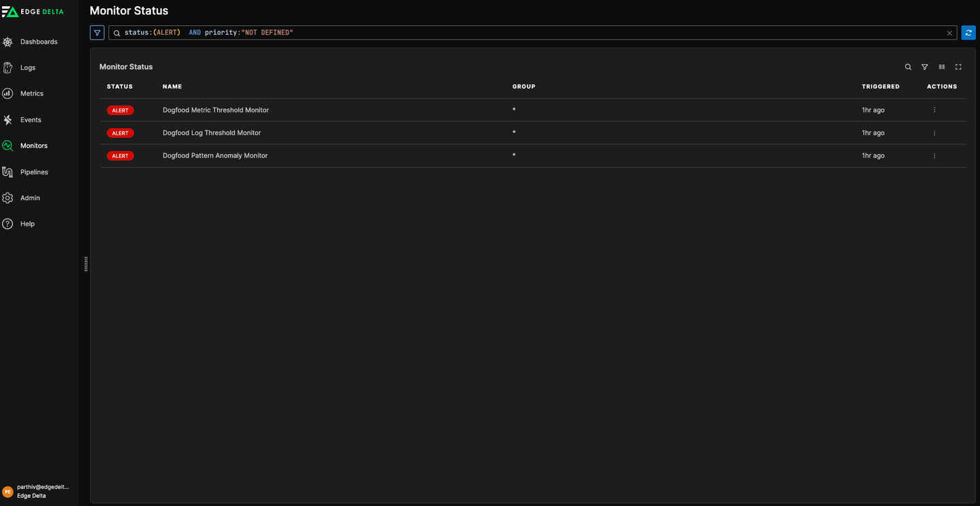Open actions menu for Dogfood Log Threshold Monitor
This screenshot has height=506, width=980.
click(x=934, y=133)
